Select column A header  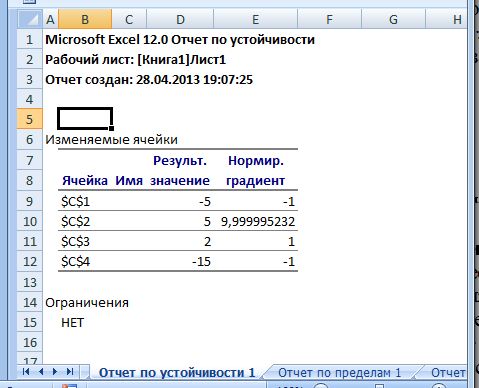click(x=50, y=19)
